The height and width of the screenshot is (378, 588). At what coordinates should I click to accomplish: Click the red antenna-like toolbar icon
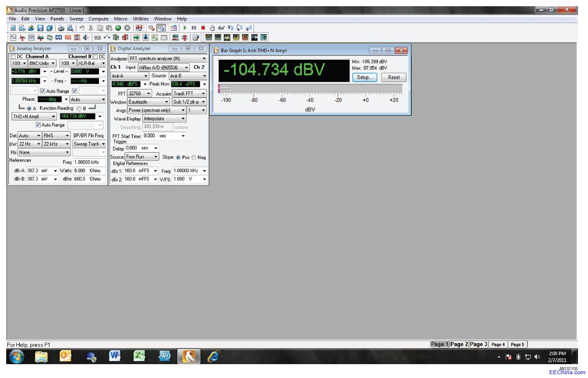tap(184, 37)
